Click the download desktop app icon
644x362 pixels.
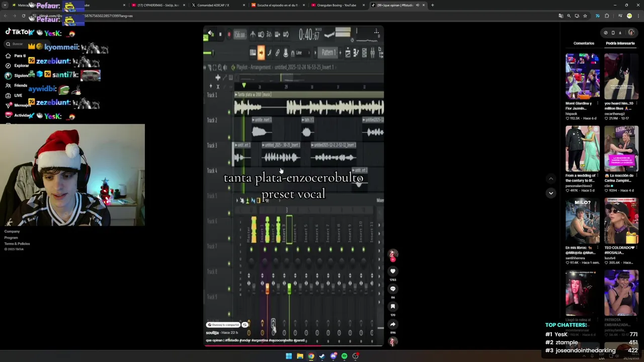coord(620,33)
